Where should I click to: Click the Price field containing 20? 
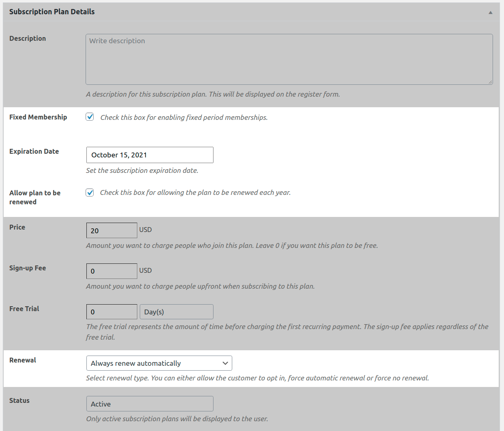(x=112, y=230)
